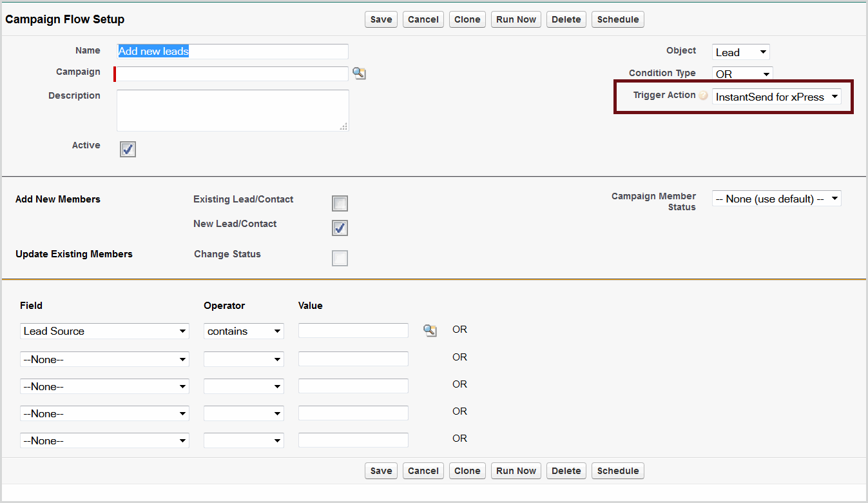Enable the Existing Lead/Contact checkbox
Image resolution: width=868 pixels, height=503 pixels.
tap(340, 204)
